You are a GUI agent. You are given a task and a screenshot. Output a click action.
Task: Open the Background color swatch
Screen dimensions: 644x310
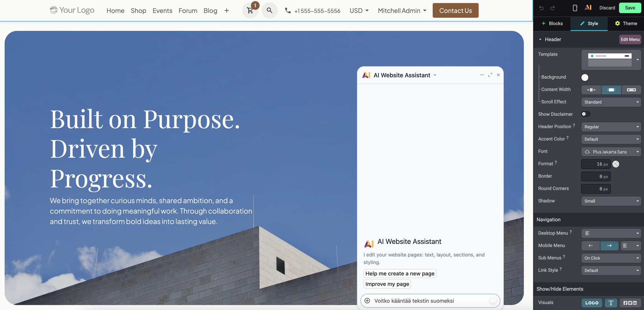(585, 77)
